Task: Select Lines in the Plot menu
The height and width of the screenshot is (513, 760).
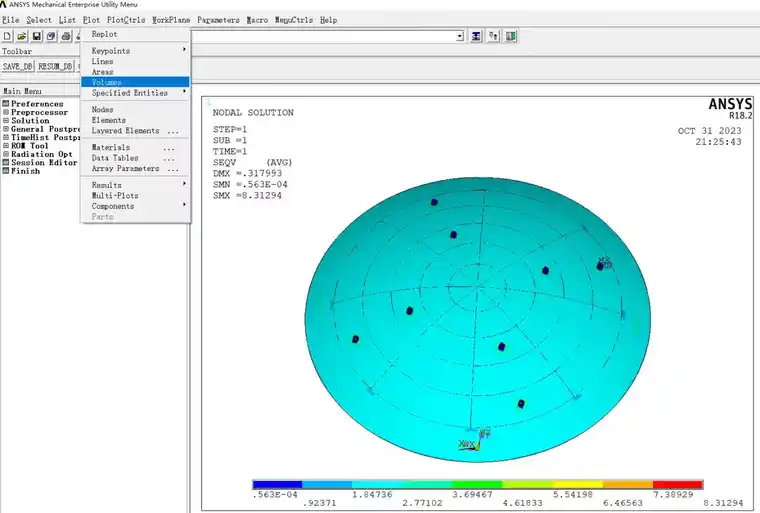Action: pyautogui.click(x=135, y=61)
